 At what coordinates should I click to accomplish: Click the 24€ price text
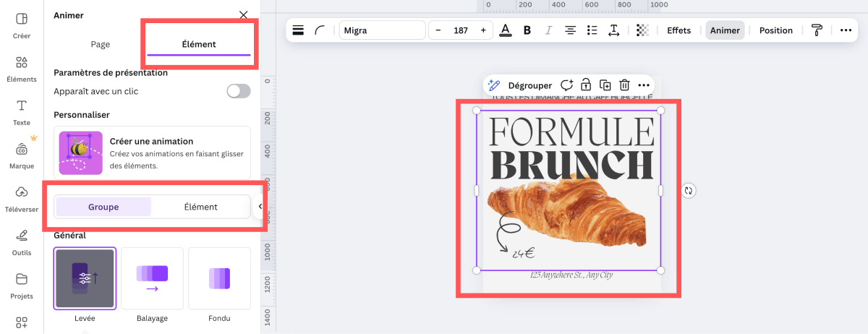523,253
